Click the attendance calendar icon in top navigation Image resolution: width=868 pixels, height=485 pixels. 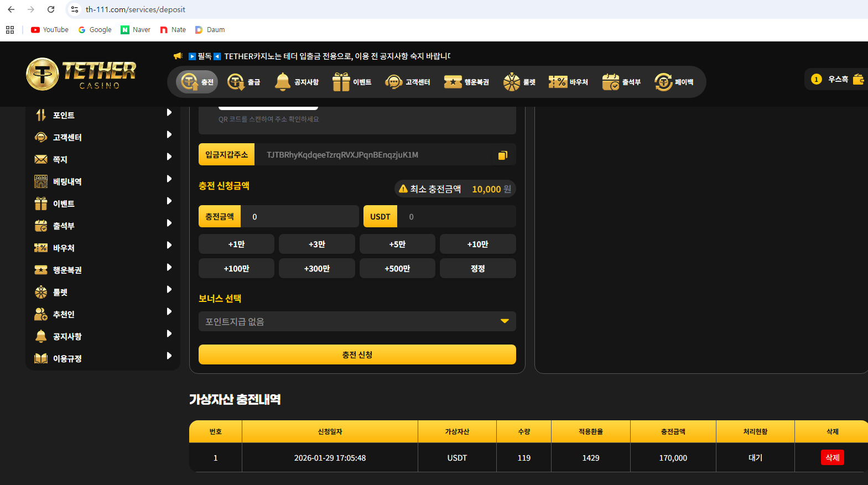pyautogui.click(x=611, y=82)
